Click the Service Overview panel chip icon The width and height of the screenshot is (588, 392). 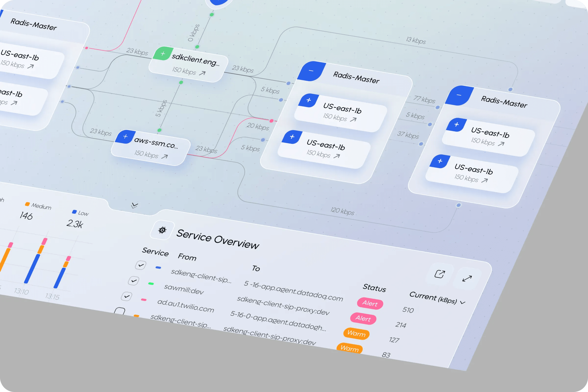click(162, 231)
